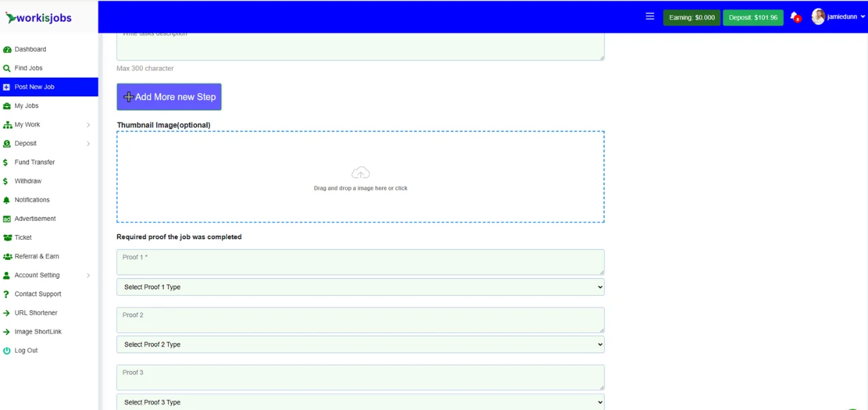868x410 pixels.
Task: Open Select Proof 1 Type dropdown
Action: [x=360, y=287]
